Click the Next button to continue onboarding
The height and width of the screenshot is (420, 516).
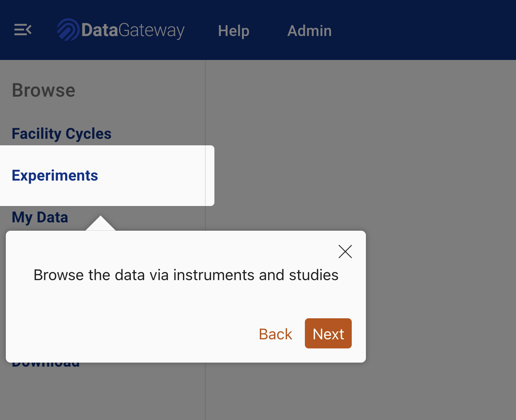pos(328,333)
